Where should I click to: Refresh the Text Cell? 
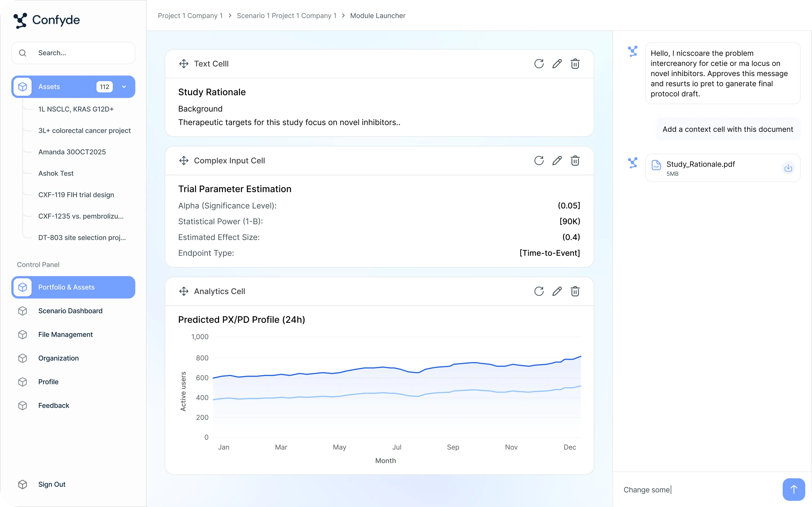539,64
